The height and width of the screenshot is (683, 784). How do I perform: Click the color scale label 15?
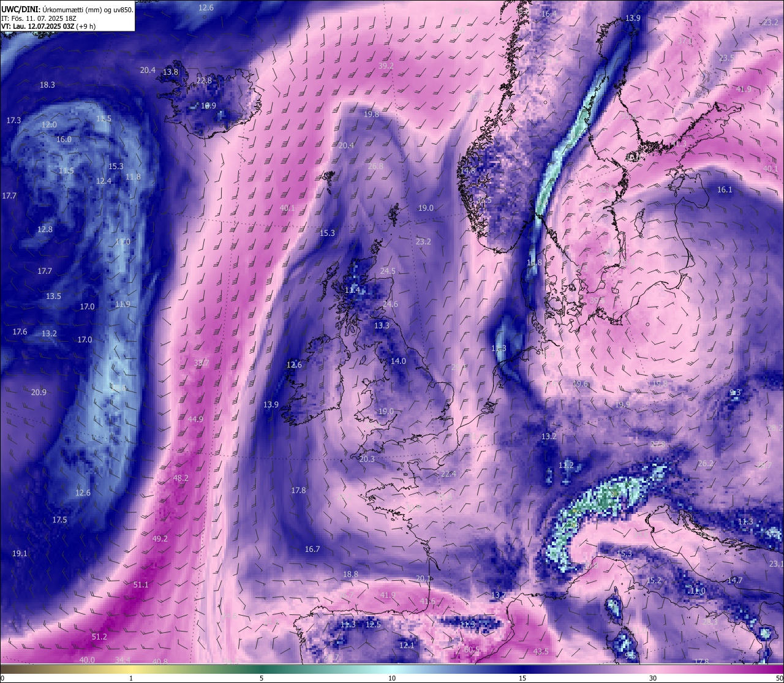pyautogui.click(x=522, y=678)
